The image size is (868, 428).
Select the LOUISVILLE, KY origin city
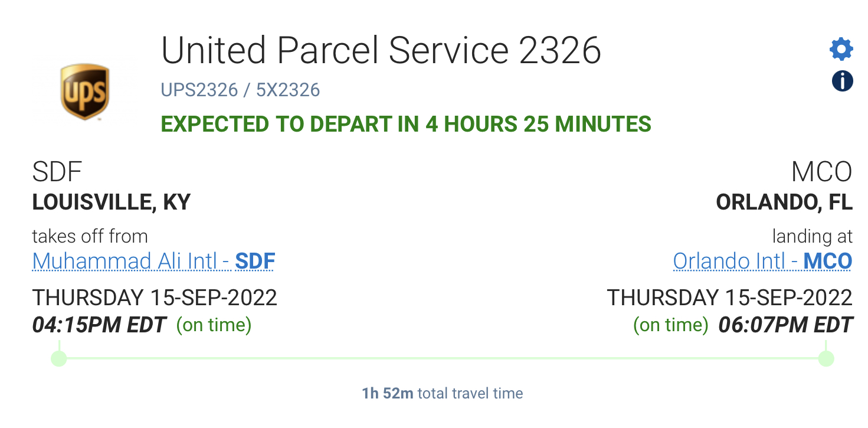[x=111, y=202]
